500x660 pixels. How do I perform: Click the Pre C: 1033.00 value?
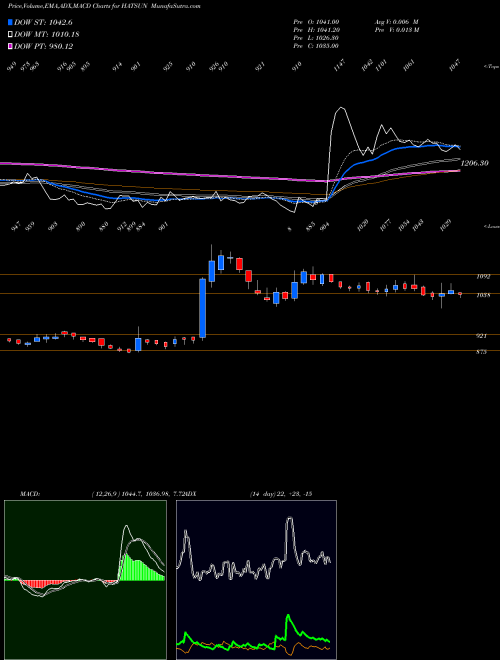[x=316, y=46]
